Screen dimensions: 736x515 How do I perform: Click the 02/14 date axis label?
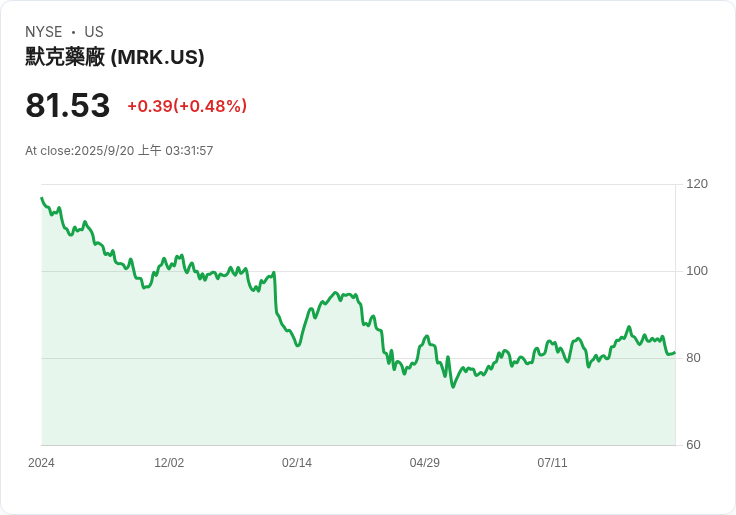297,463
